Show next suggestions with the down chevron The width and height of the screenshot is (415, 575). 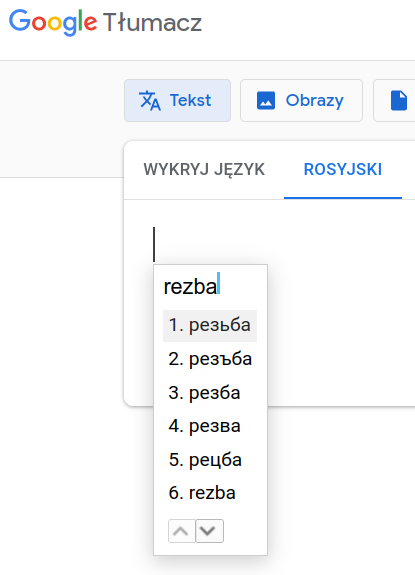pos(209,531)
